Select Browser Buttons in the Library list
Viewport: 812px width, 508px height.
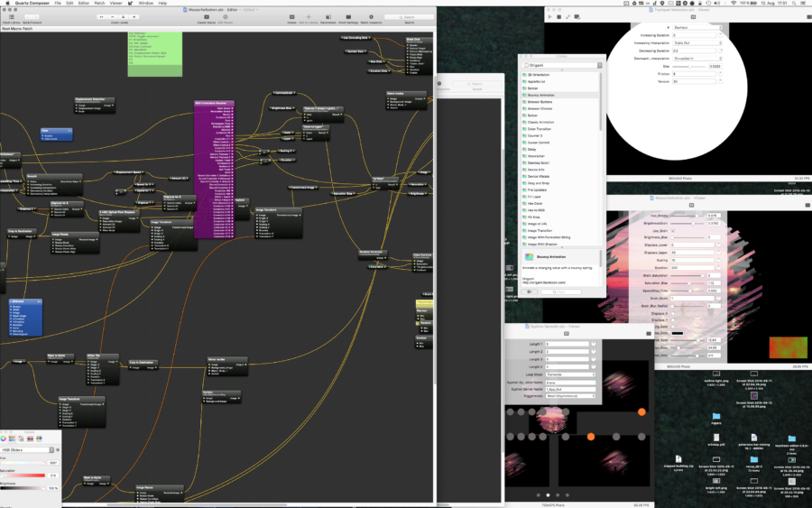[560, 102]
